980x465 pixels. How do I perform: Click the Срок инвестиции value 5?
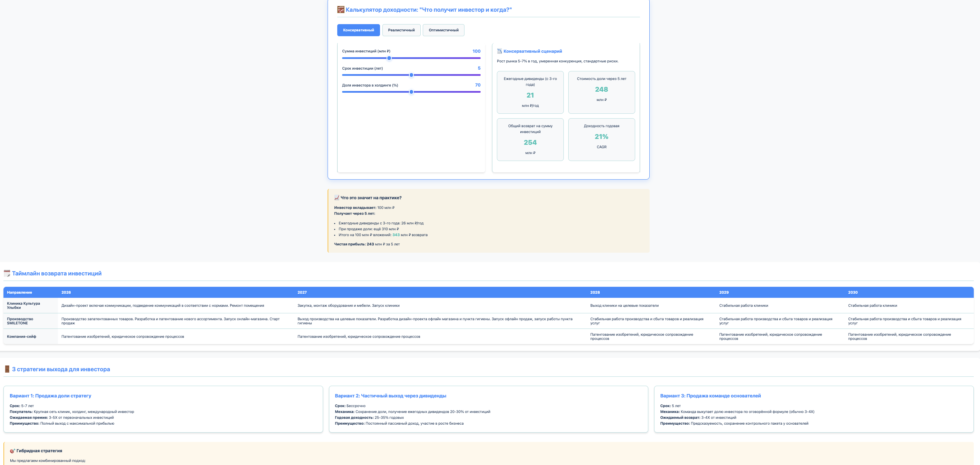pos(479,68)
